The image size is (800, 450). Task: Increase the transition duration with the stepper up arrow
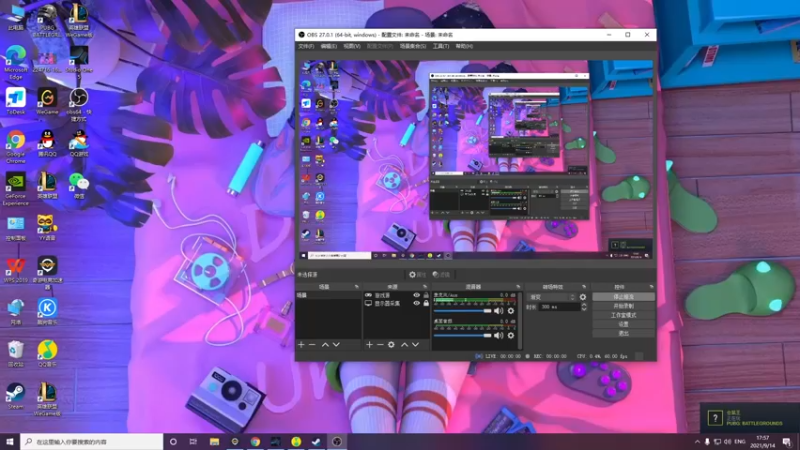(x=584, y=305)
